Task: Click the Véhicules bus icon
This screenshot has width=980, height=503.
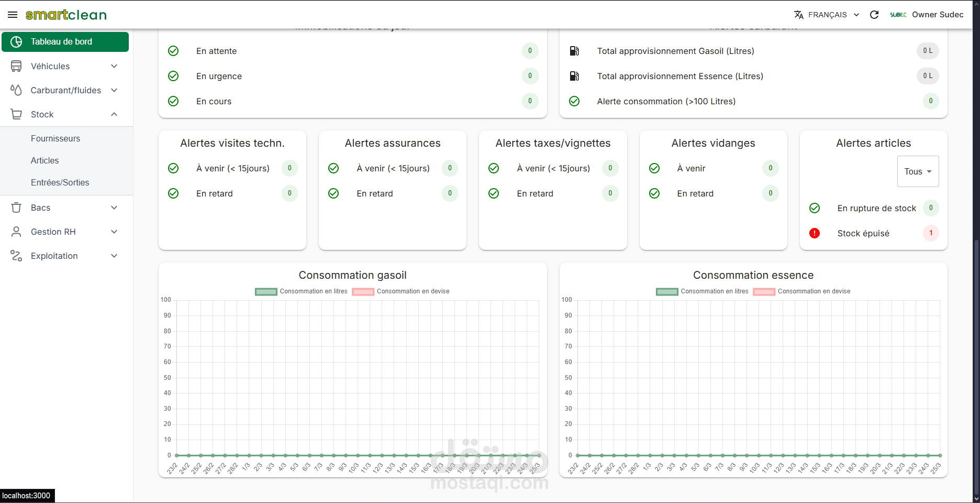Action: coord(16,66)
